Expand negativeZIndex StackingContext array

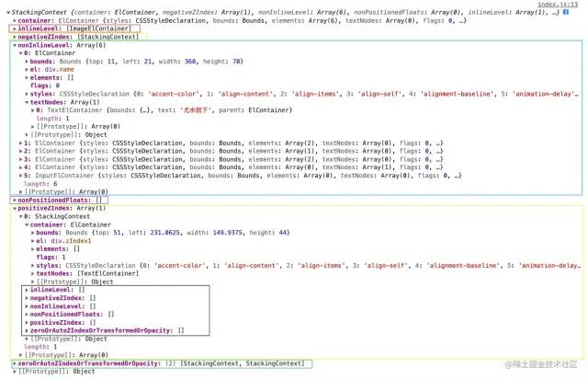[14, 37]
